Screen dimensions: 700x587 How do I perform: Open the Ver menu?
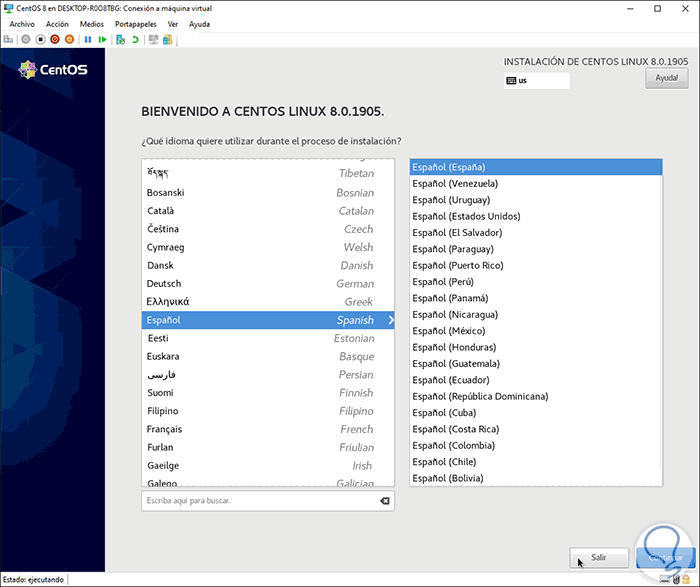click(173, 24)
